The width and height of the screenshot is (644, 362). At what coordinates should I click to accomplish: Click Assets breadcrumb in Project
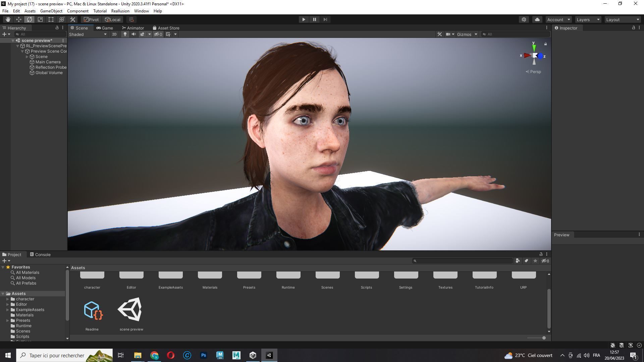tap(78, 268)
